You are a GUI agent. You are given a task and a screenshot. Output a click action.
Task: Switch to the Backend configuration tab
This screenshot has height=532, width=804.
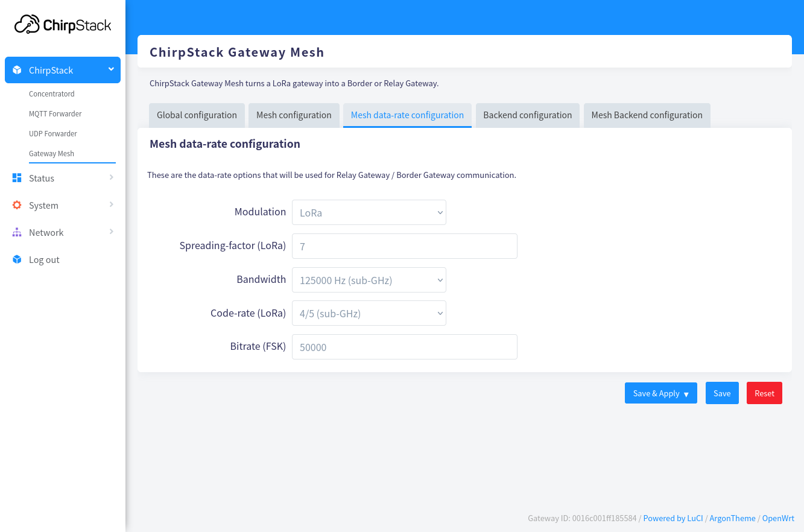point(528,115)
